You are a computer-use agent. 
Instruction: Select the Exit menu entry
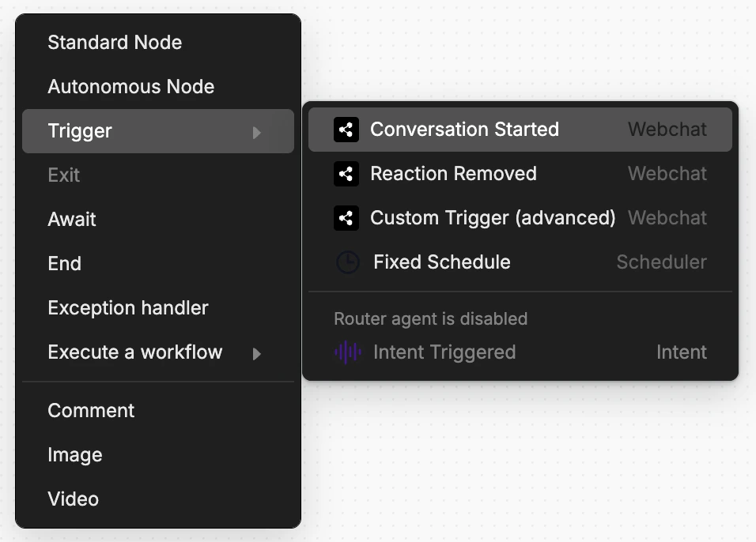(x=158, y=175)
